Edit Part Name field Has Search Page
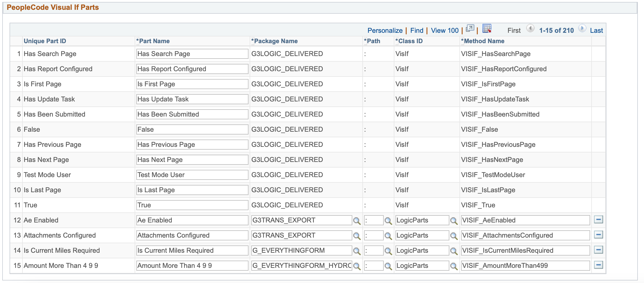 [192, 54]
